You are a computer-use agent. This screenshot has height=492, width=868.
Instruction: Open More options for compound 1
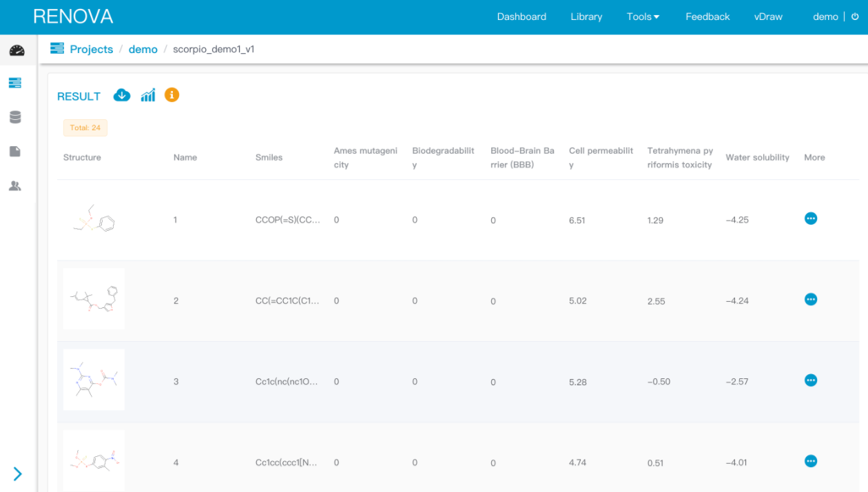pos(811,218)
